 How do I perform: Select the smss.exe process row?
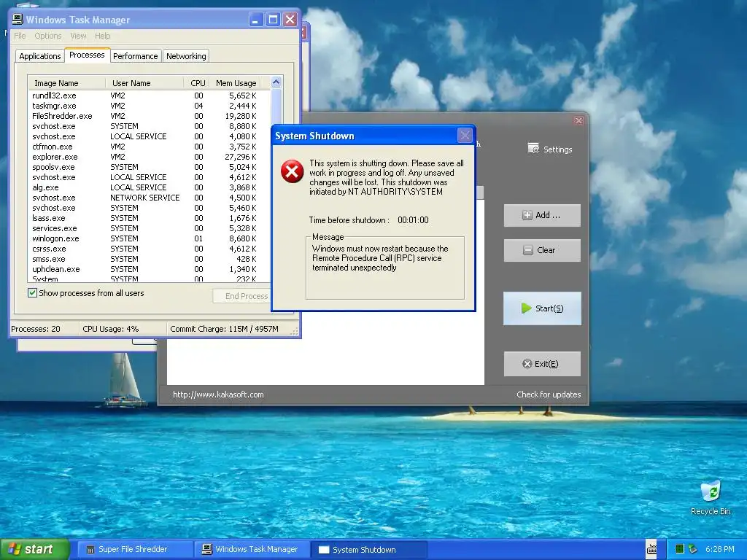point(149,259)
